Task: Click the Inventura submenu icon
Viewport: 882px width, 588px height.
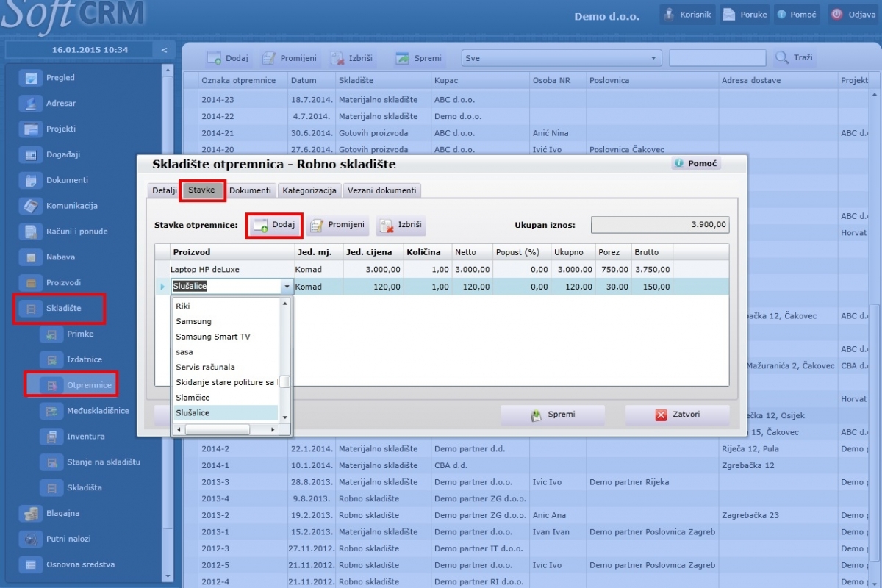Action: (x=51, y=437)
